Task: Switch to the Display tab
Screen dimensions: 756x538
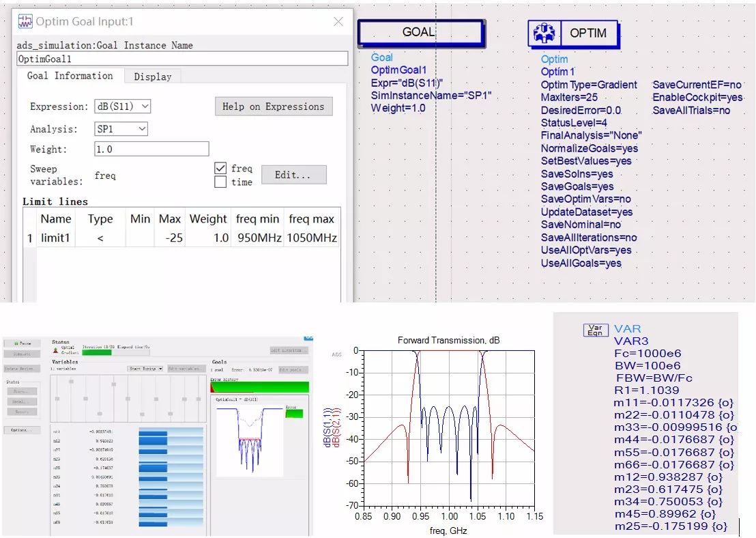Action: click(x=152, y=76)
